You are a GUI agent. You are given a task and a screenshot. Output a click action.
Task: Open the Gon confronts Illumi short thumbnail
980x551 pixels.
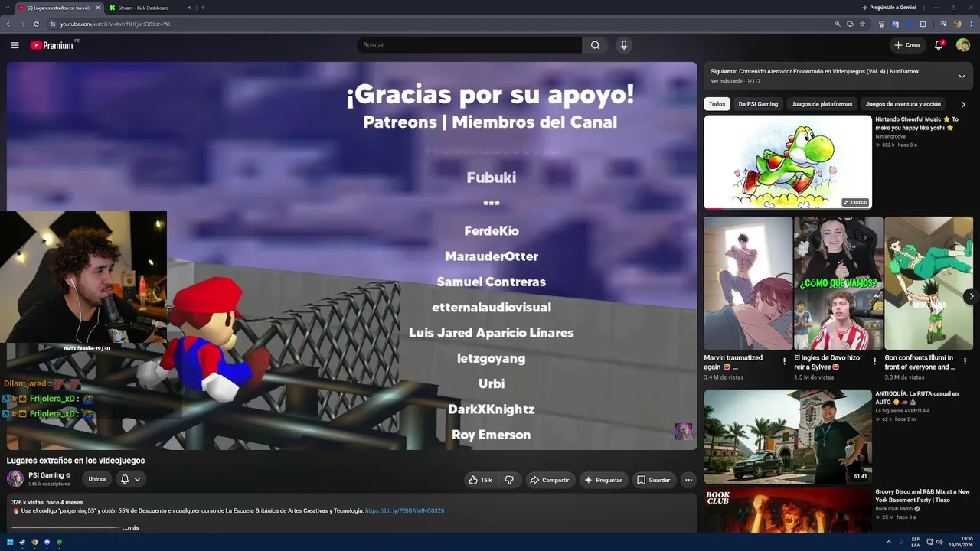click(929, 283)
